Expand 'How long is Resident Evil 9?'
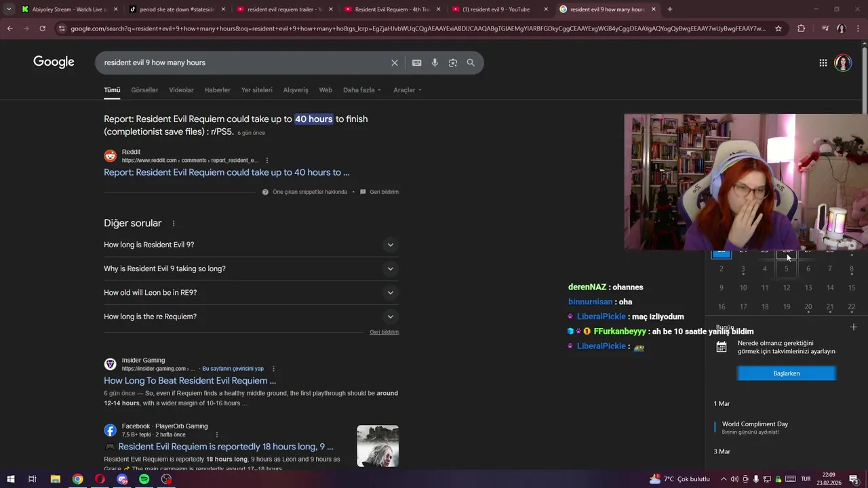 [x=251, y=245]
